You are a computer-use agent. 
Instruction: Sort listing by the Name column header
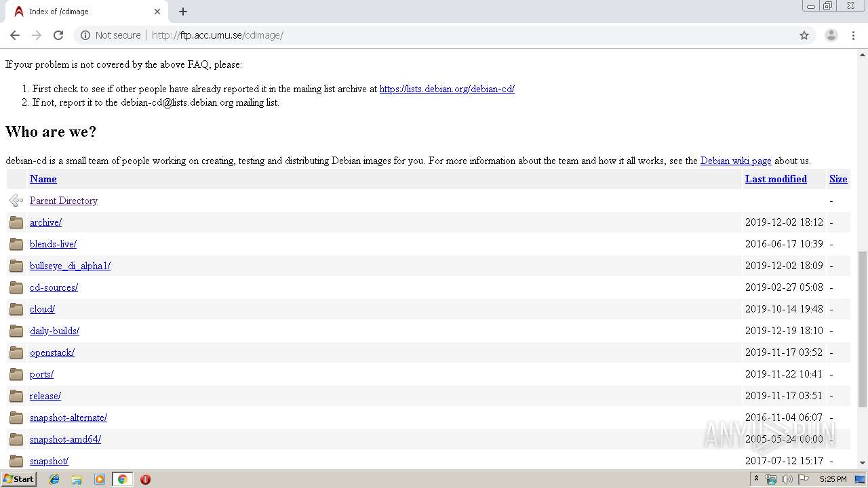click(x=43, y=179)
